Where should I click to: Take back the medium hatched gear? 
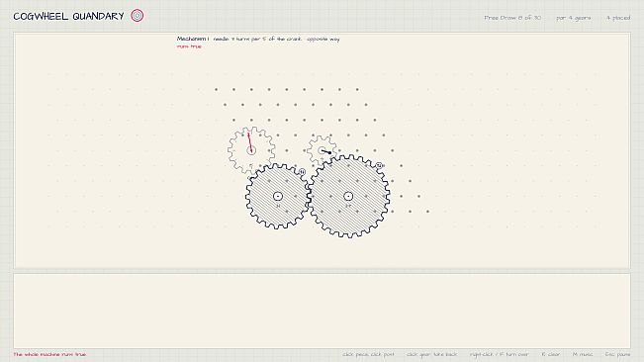[x=278, y=196]
